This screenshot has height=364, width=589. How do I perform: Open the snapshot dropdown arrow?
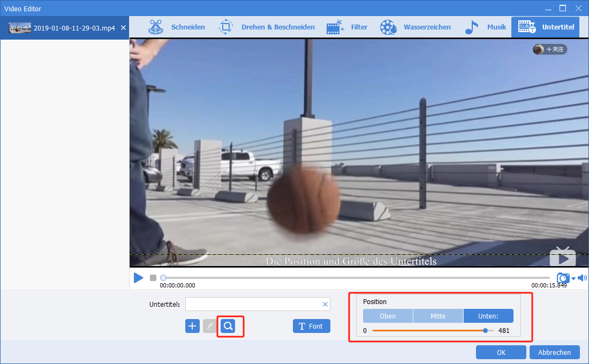(573, 279)
